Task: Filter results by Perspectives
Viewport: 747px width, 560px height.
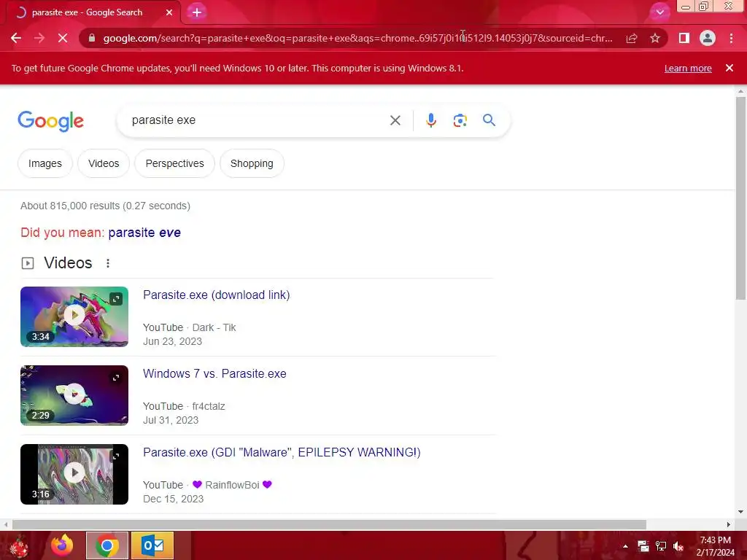Action: pyautogui.click(x=175, y=163)
